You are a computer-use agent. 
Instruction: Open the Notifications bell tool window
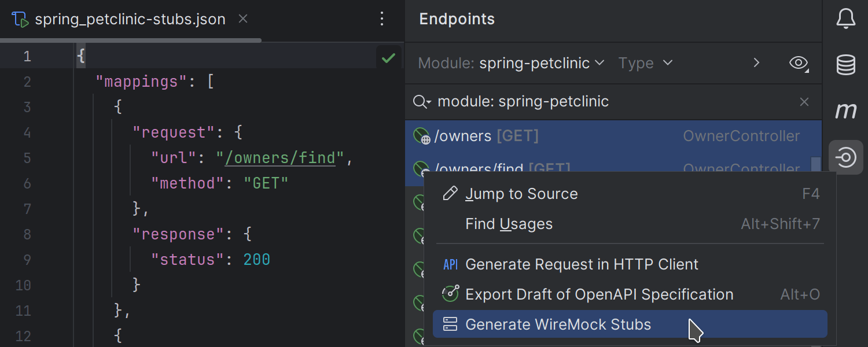pos(845,19)
